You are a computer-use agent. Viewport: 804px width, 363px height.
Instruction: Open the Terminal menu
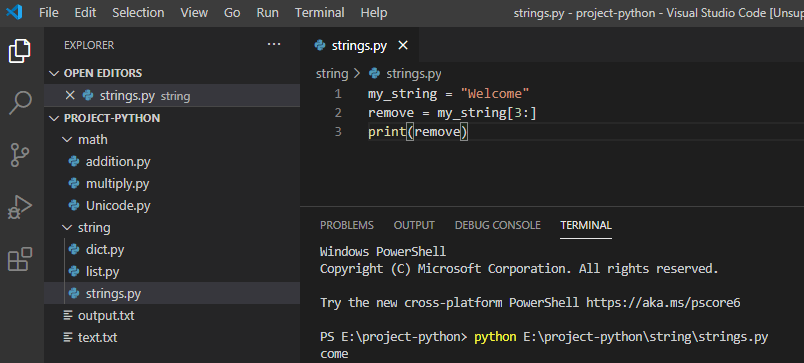coord(319,13)
